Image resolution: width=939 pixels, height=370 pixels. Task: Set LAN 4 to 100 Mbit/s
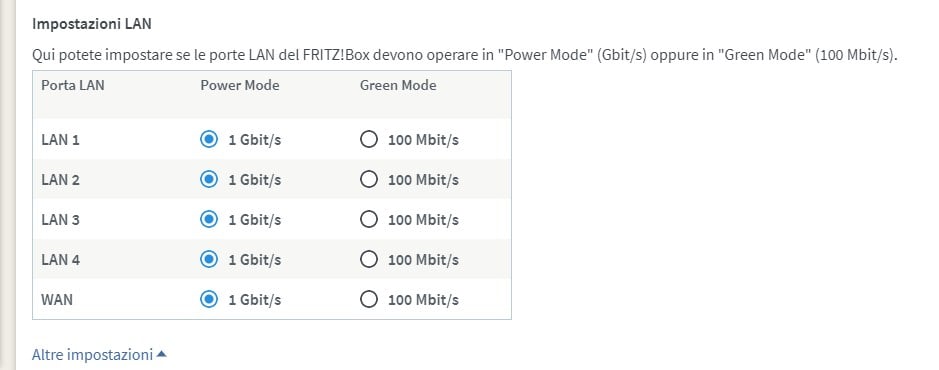click(x=369, y=259)
